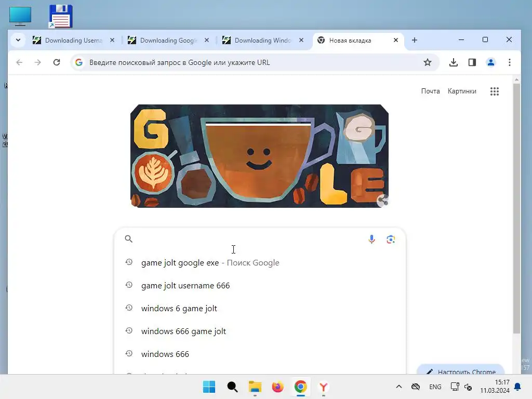Go forward with the browser forward arrow
This screenshot has height=399, width=532.
(x=37, y=62)
